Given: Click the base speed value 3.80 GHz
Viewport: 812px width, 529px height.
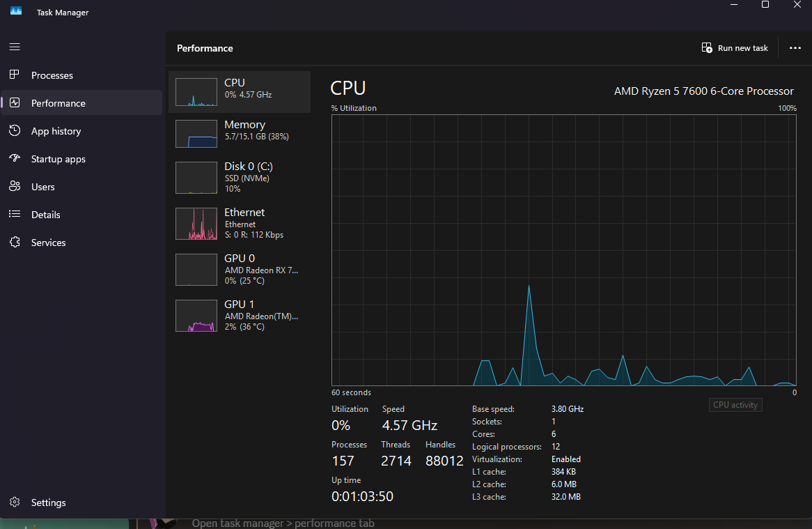Looking at the screenshot, I should point(568,409).
